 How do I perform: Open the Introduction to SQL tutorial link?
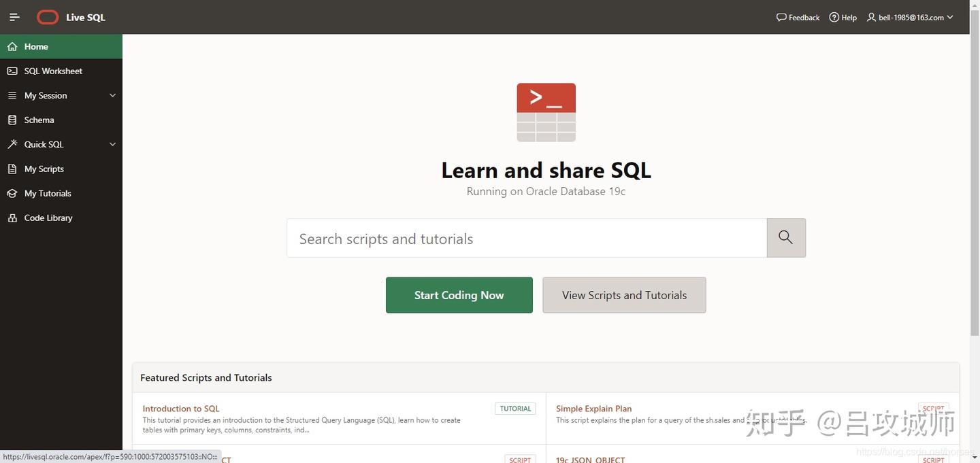click(181, 409)
